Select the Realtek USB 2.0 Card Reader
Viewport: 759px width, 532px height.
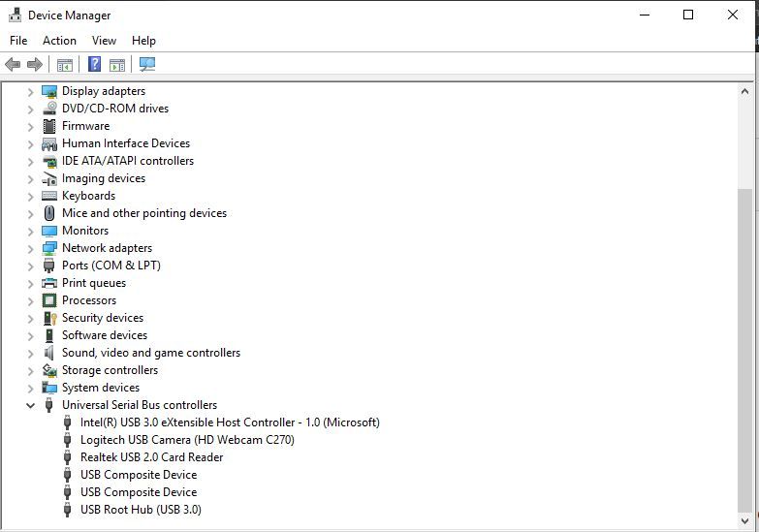coord(151,457)
